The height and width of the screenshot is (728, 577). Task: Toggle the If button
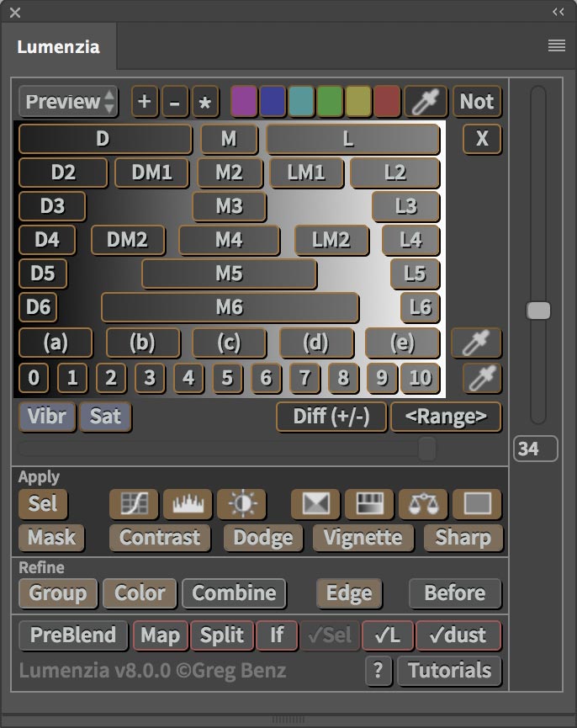tap(277, 635)
